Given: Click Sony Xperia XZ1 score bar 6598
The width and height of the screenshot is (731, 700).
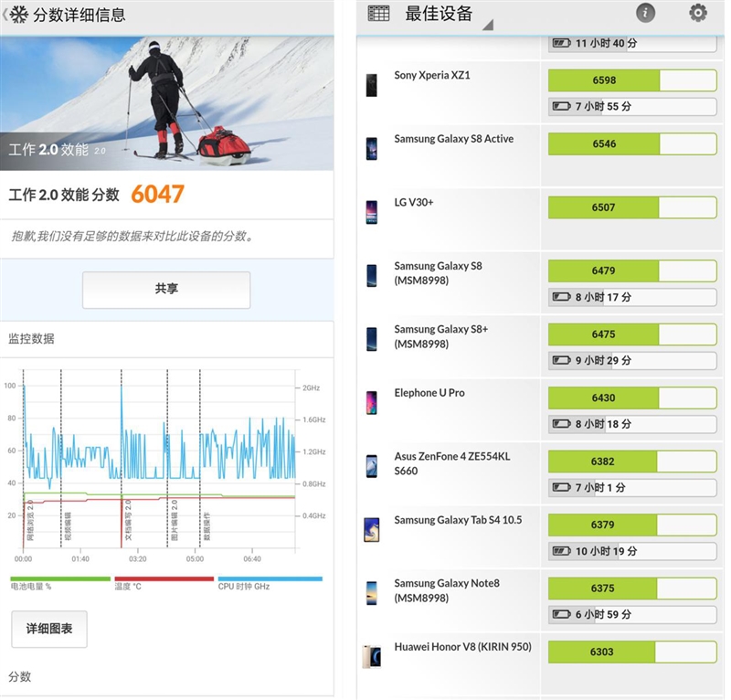Looking at the screenshot, I should click(x=632, y=80).
